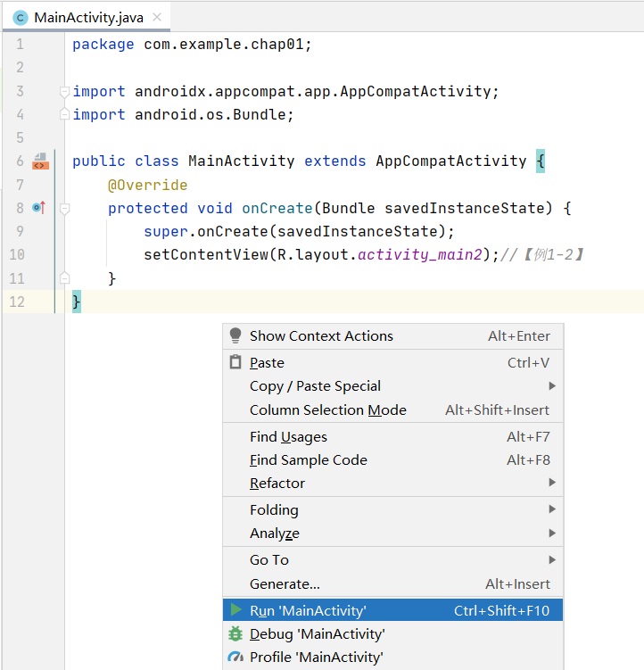Screen dimensions: 644x670
Task: Click the Debug bug icon
Action: (235, 633)
